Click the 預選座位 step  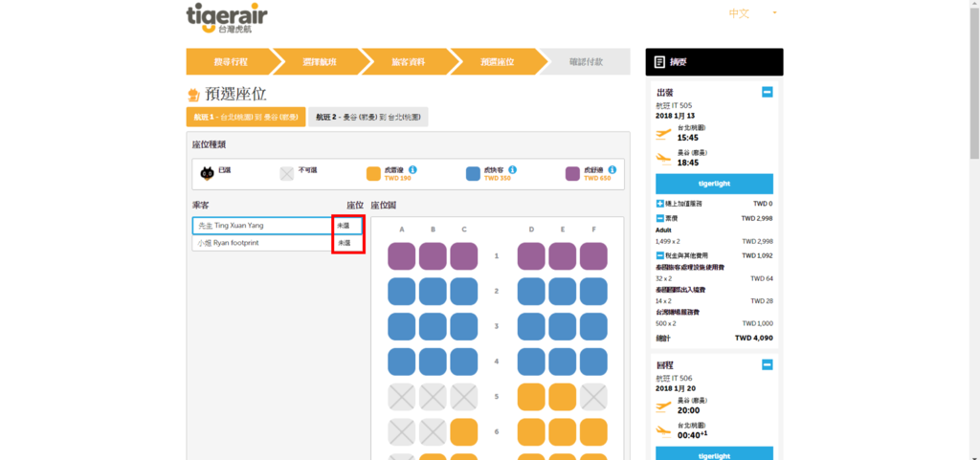(497, 62)
